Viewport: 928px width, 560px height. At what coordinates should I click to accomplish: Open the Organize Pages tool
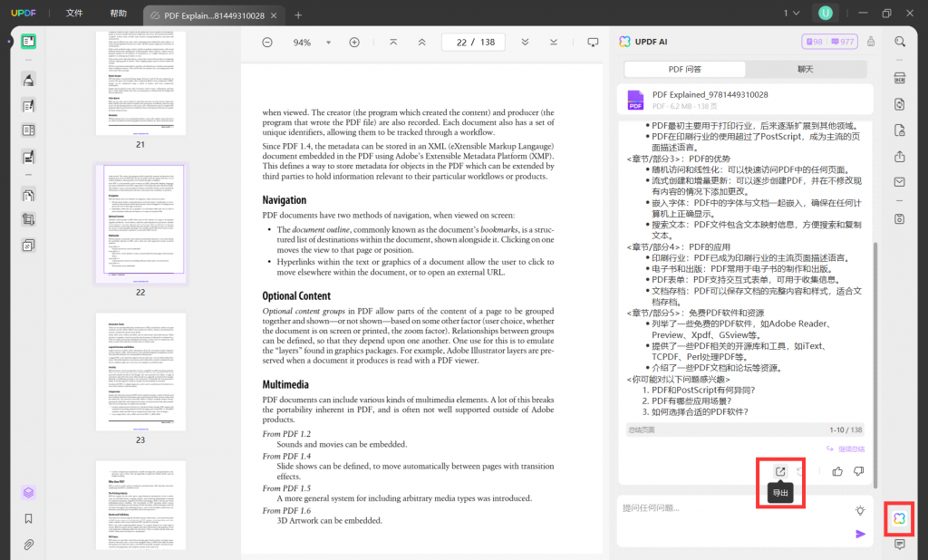[x=28, y=195]
